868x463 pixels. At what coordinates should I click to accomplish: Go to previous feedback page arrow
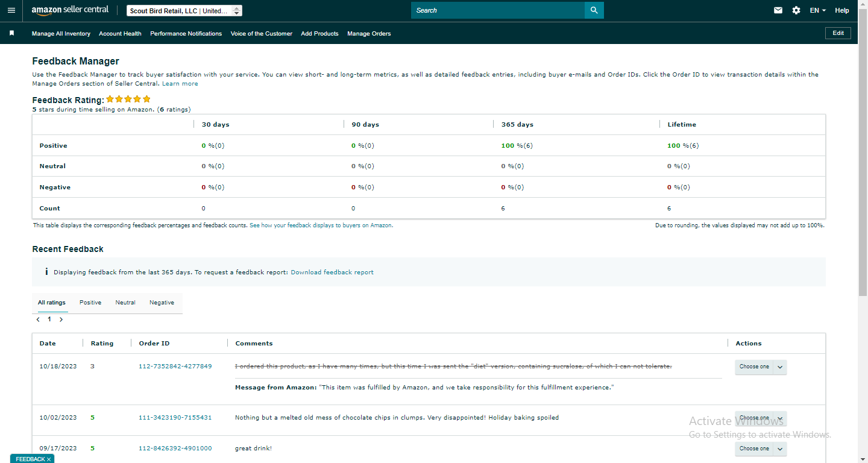(x=39, y=320)
